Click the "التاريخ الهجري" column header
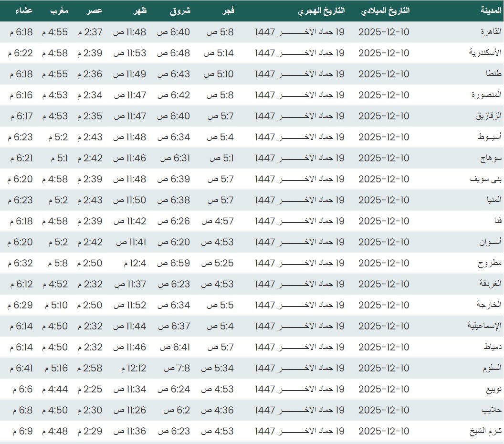The image size is (504, 444). point(321,11)
